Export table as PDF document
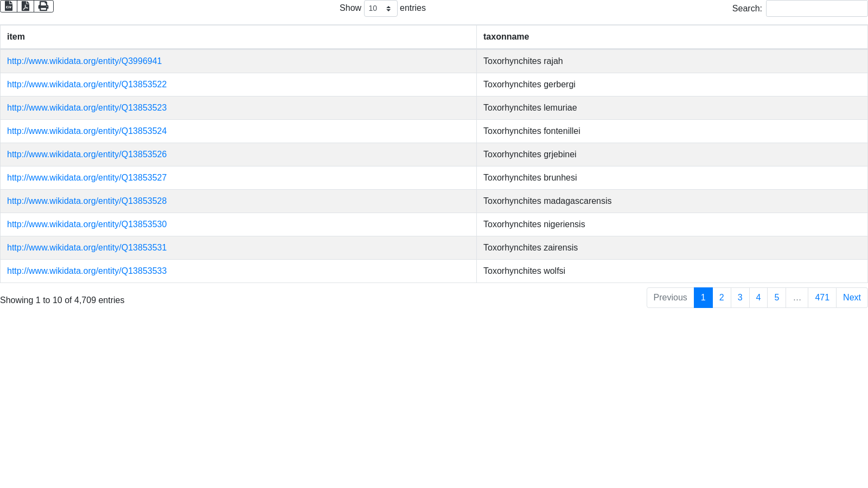The height and width of the screenshot is (488, 868). [x=25, y=6]
